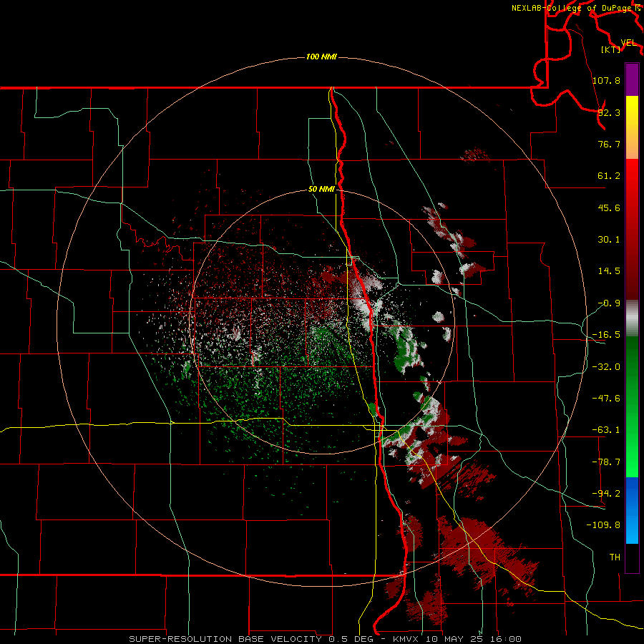Screen dimensions: 644x644
Task: Click the 61.2 velocity scale value
Action: pyautogui.click(x=609, y=176)
